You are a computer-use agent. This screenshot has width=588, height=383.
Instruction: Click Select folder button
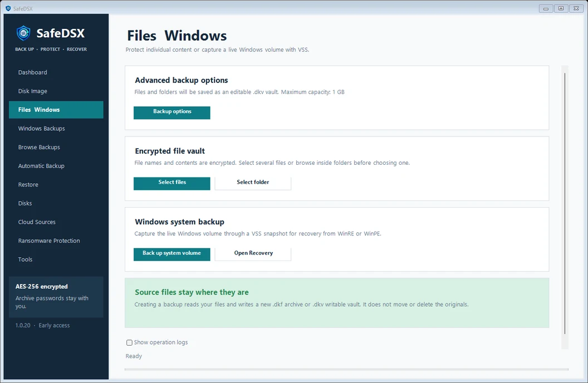[x=253, y=183]
